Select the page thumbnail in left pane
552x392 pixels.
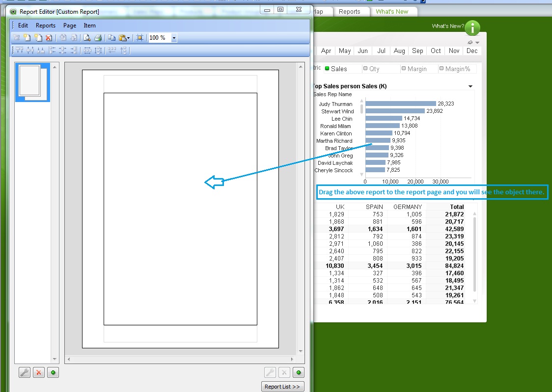click(32, 82)
